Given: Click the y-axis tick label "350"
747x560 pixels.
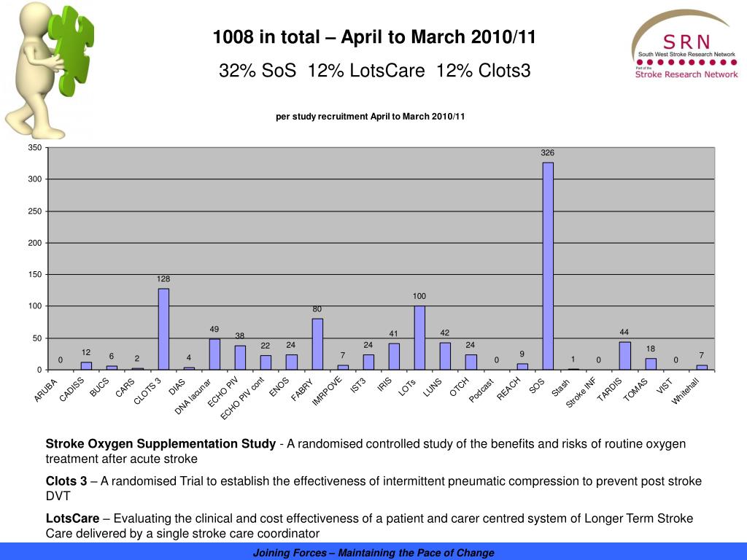Looking at the screenshot, I should click(x=35, y=147).
